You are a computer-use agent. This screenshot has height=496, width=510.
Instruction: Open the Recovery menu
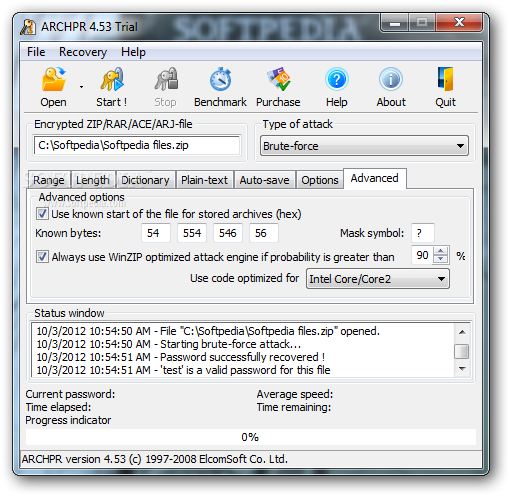click(83, 52)
